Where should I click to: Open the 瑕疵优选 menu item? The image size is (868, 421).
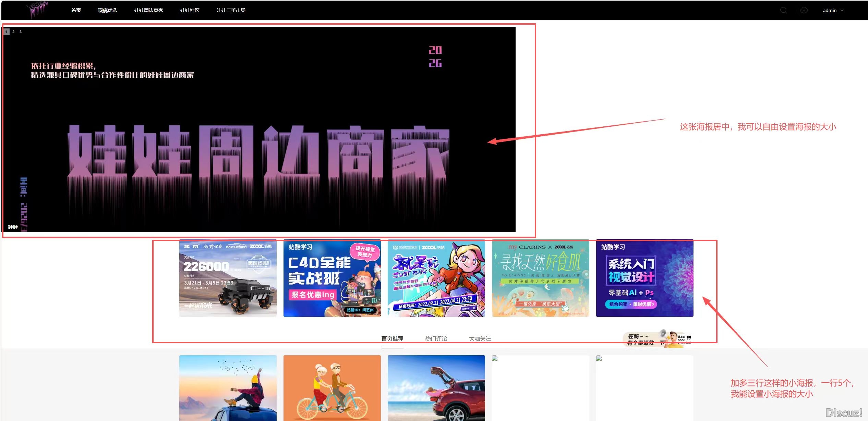click(107, 10)
